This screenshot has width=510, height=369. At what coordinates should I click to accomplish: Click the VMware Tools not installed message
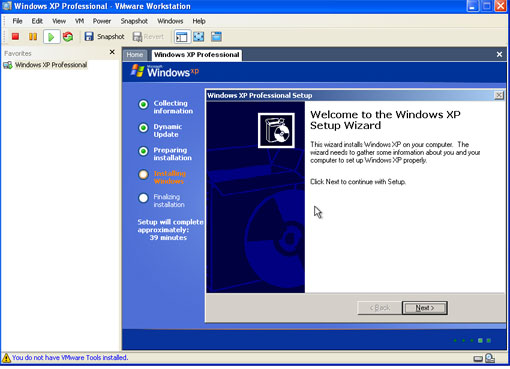70,358
